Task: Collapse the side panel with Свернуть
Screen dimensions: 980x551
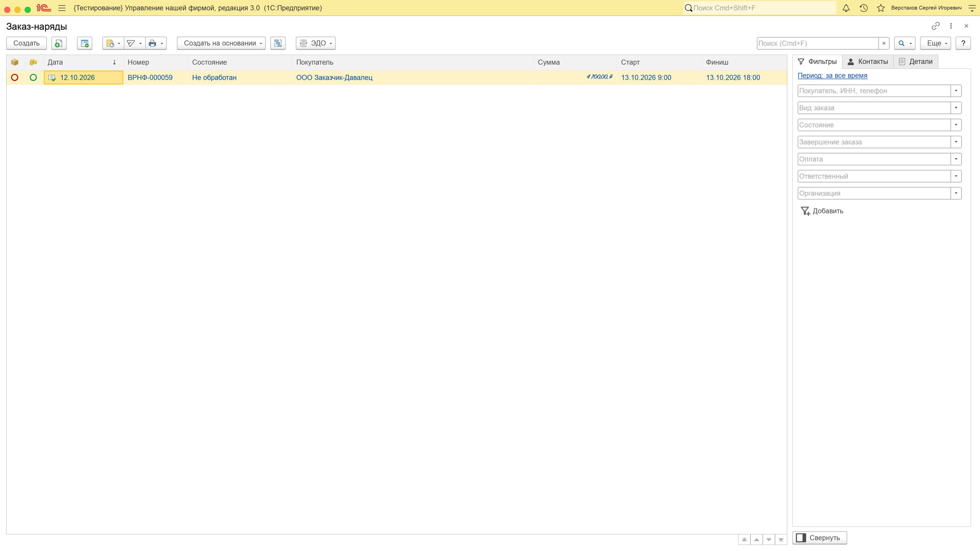Action: point(820,538)
